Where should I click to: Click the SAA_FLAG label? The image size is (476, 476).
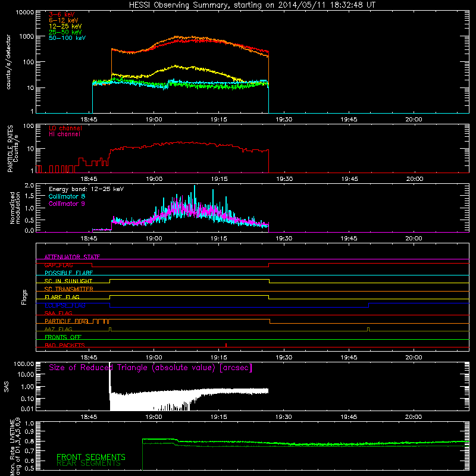(x=58, y=314)
